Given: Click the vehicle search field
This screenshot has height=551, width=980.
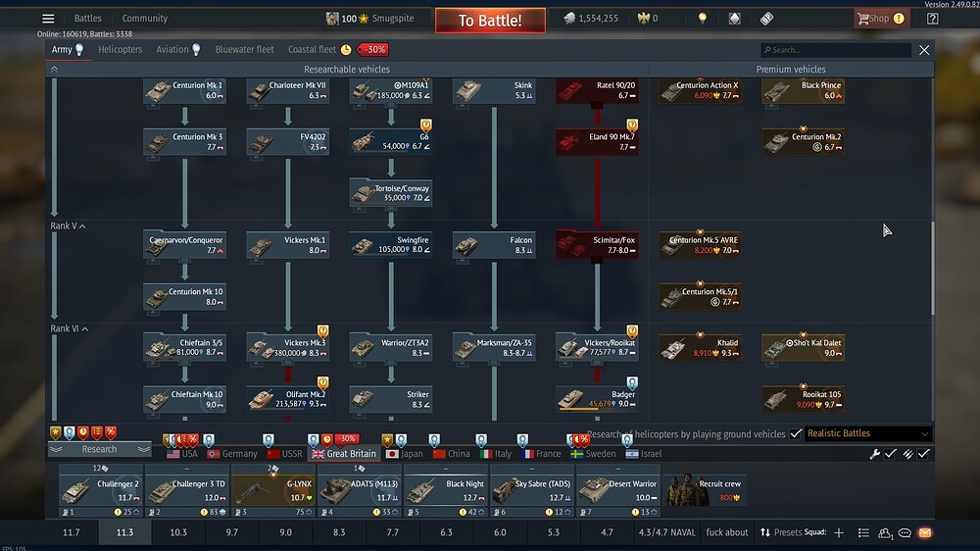Looking at the screenshot, I should (x=838, y=50).
